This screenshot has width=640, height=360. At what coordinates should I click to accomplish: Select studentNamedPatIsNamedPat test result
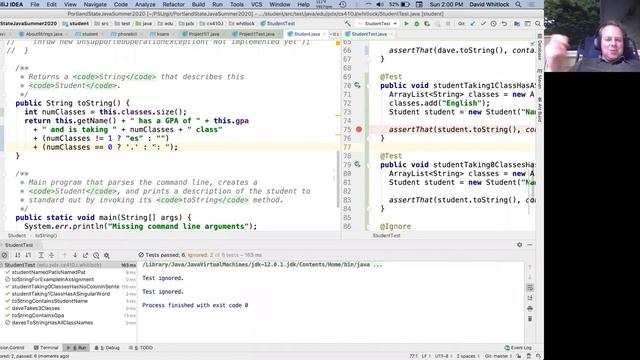coord(48,272)
